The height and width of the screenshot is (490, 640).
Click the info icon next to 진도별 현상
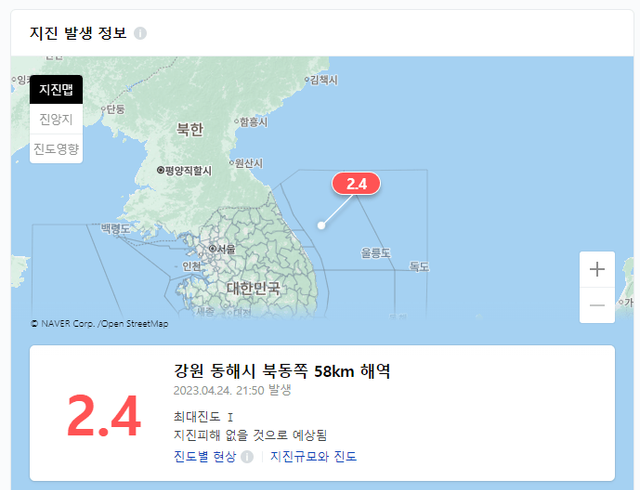pyautogui.click(x=247, y=457)
